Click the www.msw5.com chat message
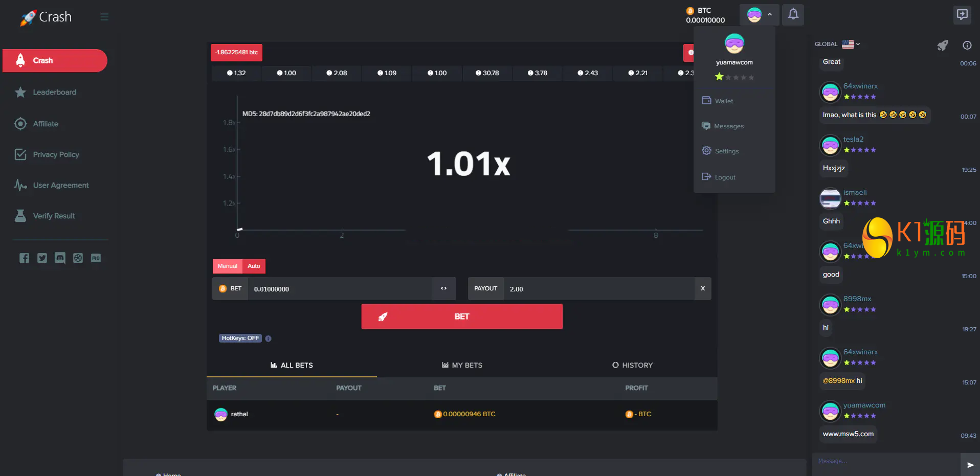Screen dimensions: 980x476 (x=848, y=434)
